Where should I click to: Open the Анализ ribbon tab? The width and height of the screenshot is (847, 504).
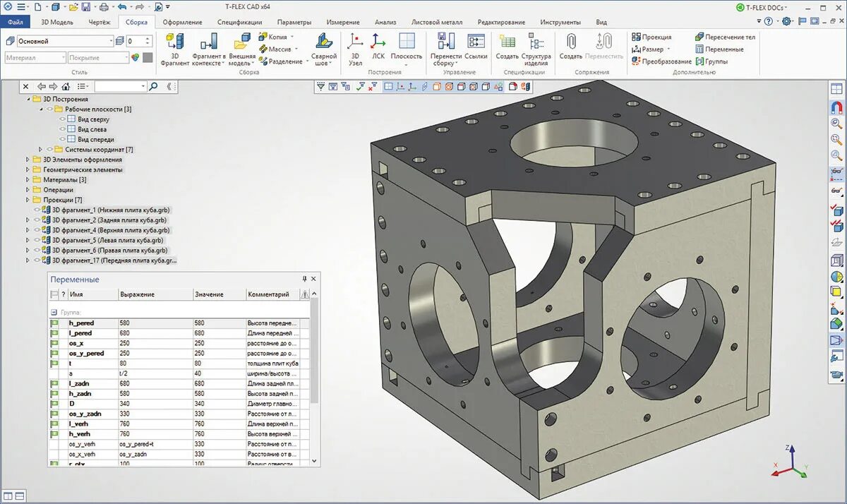tap(385, 21)
